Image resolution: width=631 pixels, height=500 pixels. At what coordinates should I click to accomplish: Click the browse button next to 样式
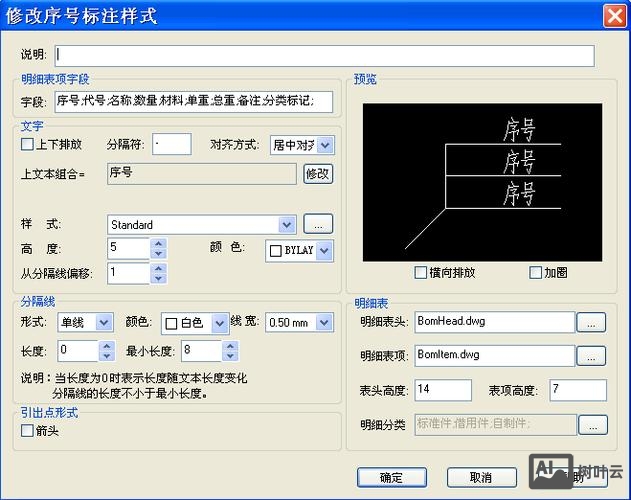[318, 224]
